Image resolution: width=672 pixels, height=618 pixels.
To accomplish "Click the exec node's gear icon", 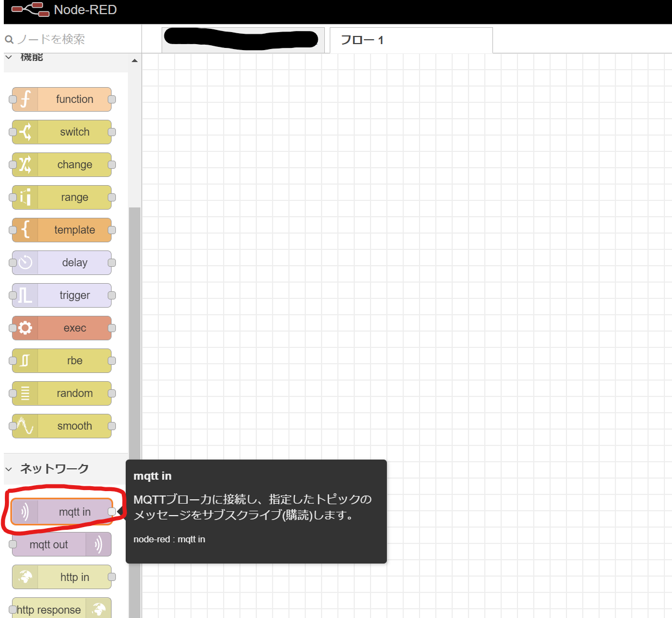I will (25, 328).
